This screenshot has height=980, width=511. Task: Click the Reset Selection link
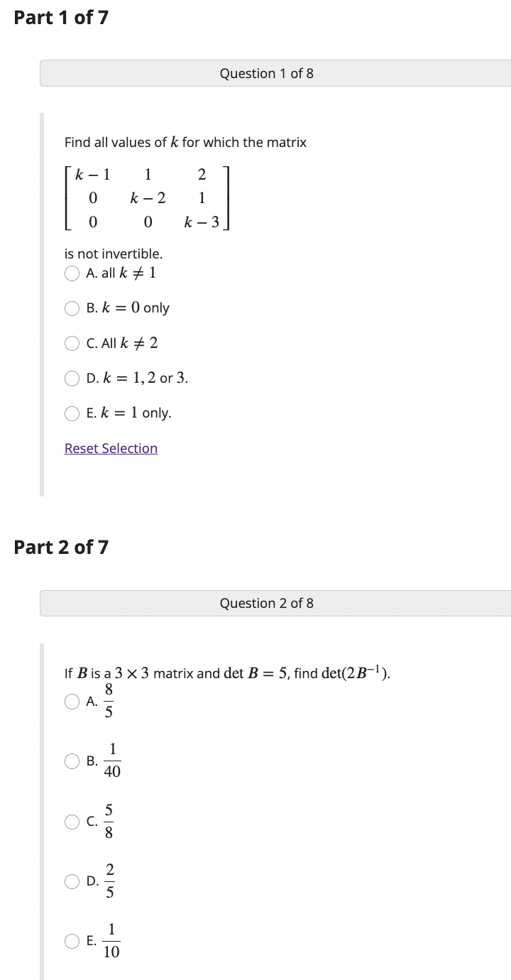(x=111, y=448)
